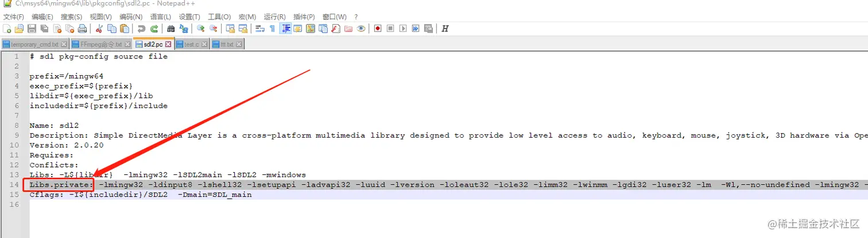Toggle synchronized vertical scrolling

coord(230,29)
